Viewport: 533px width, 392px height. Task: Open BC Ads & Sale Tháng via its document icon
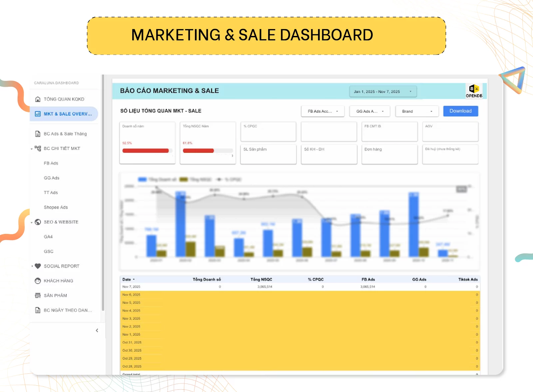(38, 133)
